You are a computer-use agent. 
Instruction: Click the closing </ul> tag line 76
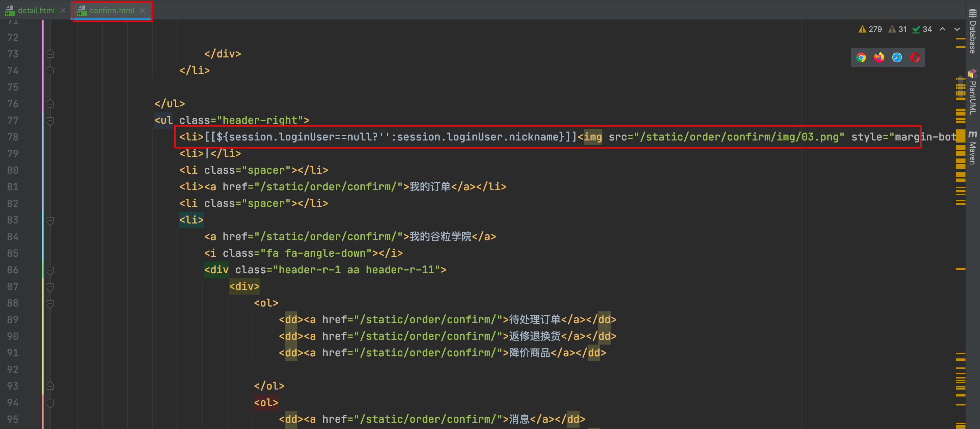[170, 104]
